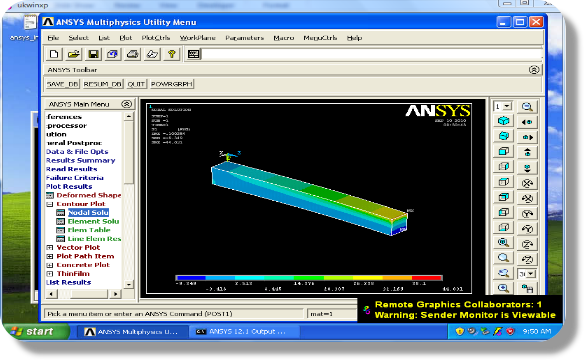Viewport: 585px width, 362px height.
Task: Click the POWRGRPH button
Action: click(172, 84)
